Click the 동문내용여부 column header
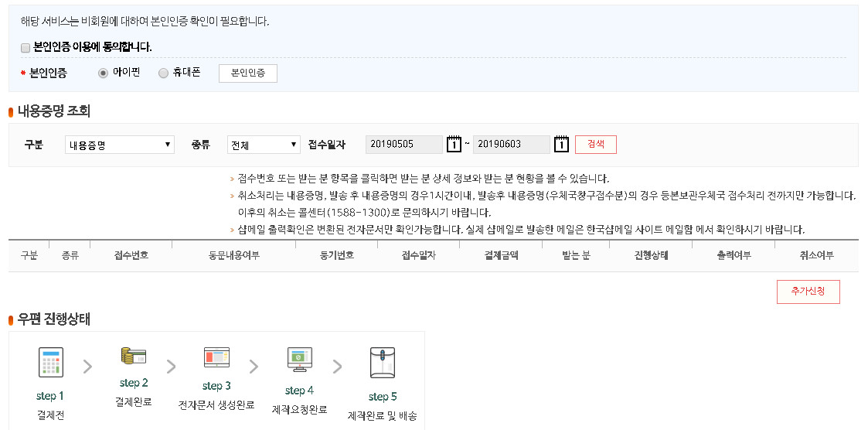 pos(234,255)
